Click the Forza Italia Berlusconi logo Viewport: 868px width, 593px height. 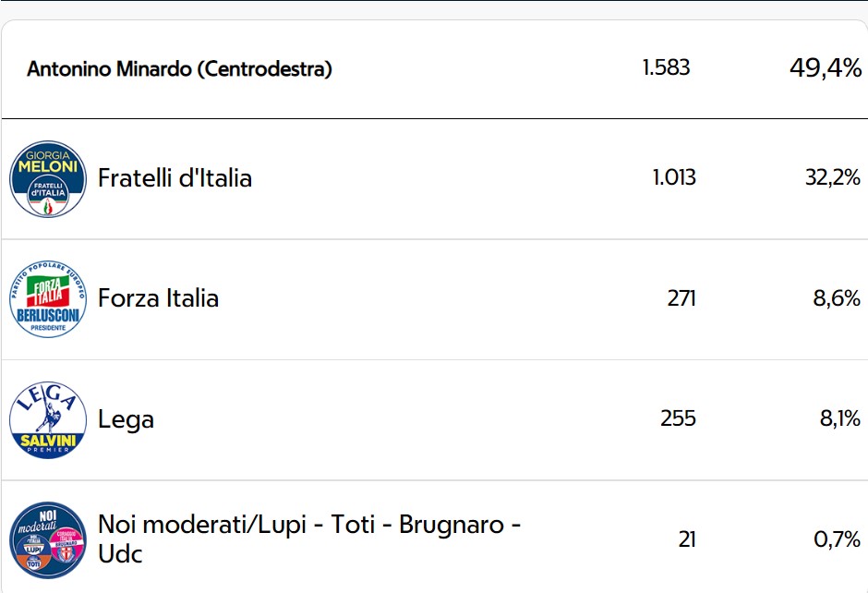[48, 299]
